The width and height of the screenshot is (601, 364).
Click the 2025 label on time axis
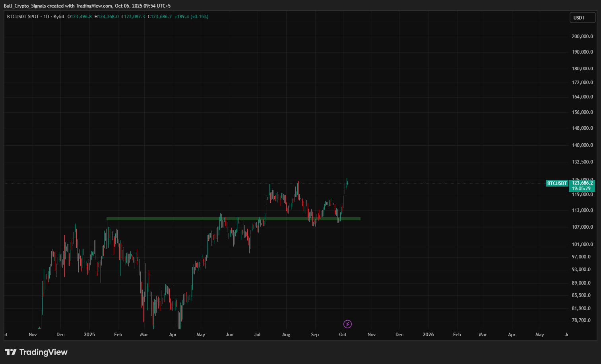point(89,335)
